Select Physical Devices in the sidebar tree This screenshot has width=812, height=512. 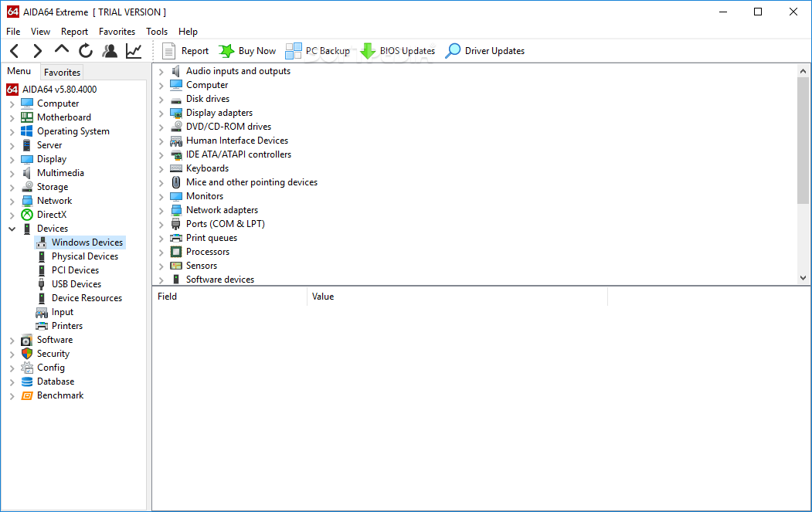pos(85,256)
